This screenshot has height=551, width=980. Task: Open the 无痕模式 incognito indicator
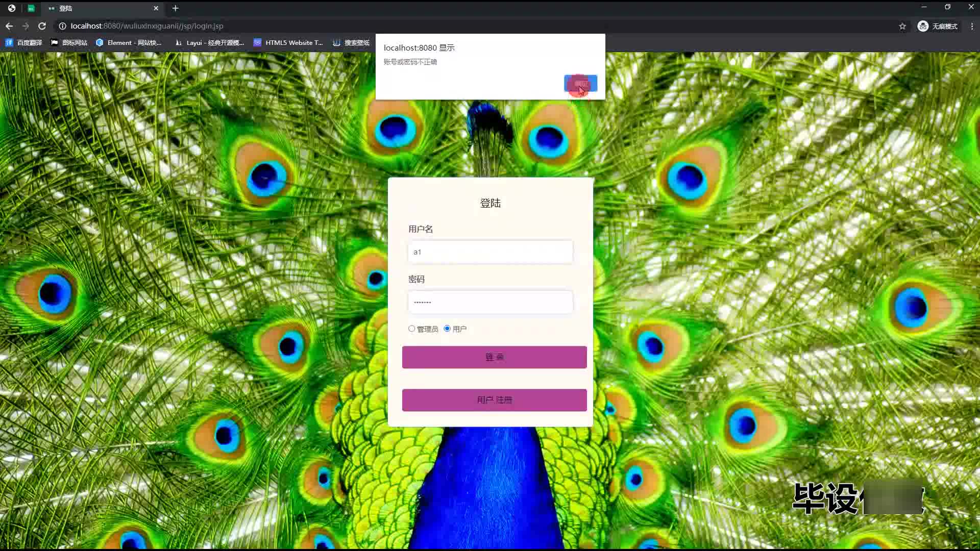(938, 26)
